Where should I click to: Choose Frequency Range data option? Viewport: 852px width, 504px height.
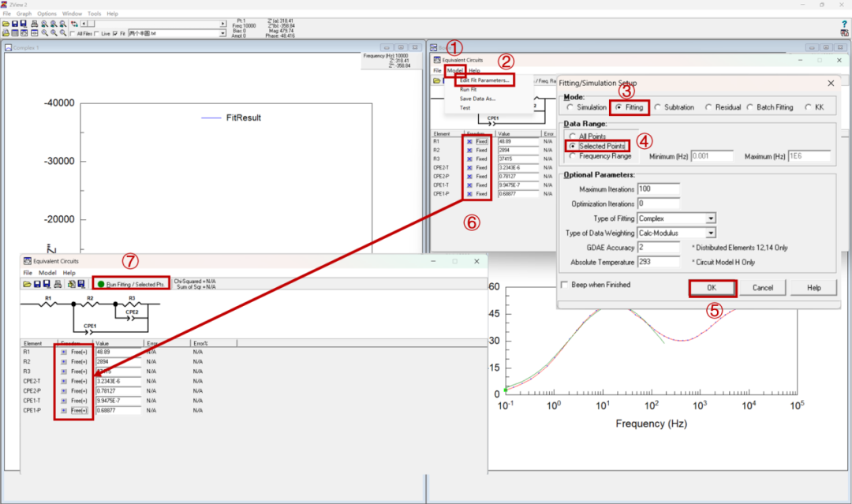[x=572, y=156]
